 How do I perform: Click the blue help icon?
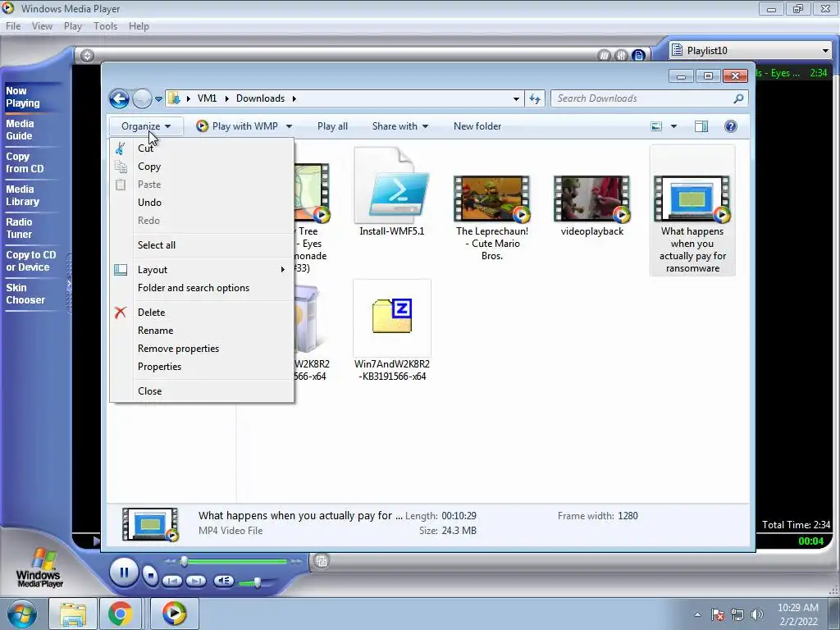click(731, 126)
